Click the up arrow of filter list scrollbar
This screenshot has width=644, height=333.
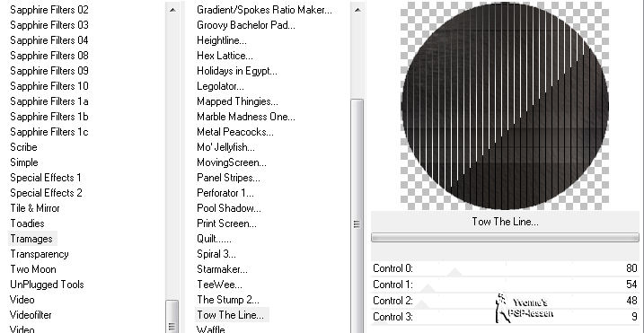pos(357,9)
